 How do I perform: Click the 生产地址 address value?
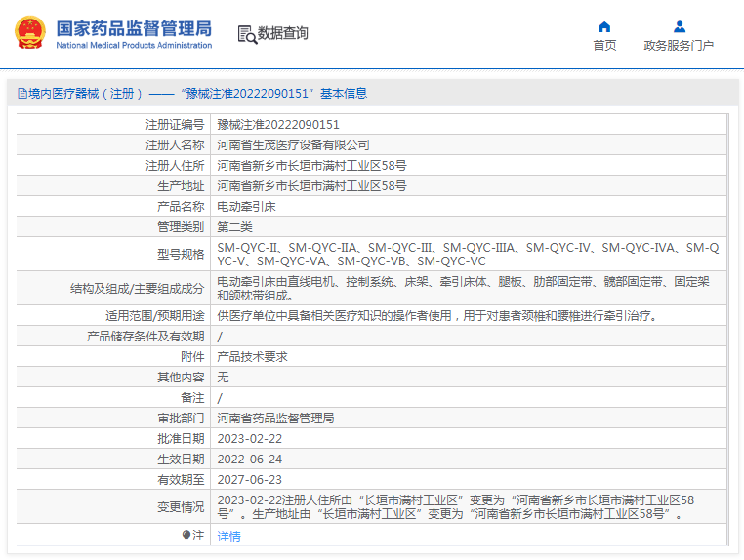click(311, 186)
